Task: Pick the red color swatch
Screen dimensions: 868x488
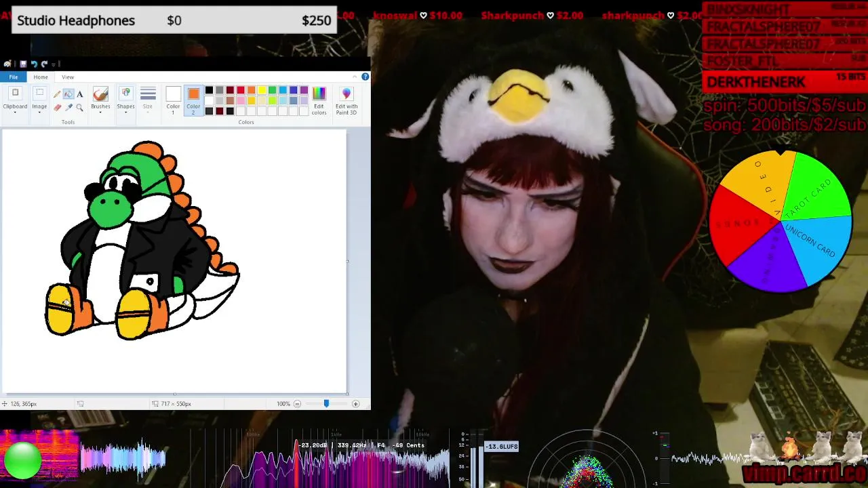Action: 241,90
